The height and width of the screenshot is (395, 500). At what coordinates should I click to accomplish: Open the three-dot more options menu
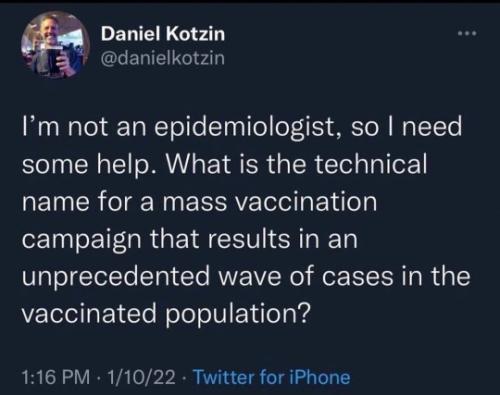[467, 33]
